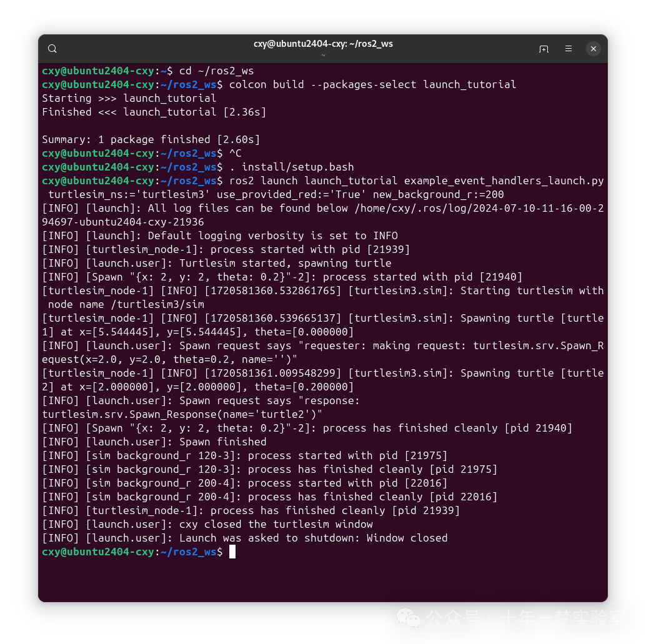Open a new tab with the plus-tab icon

coord(544,48)
